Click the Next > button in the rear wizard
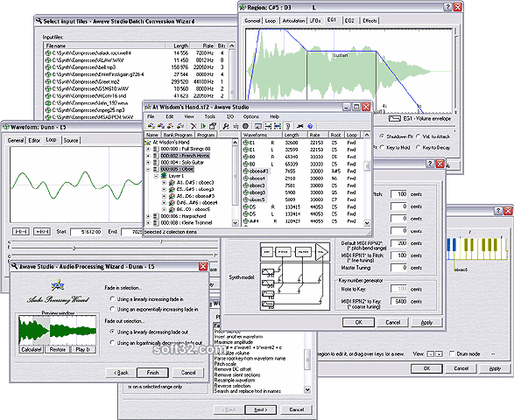 (261, 409)
